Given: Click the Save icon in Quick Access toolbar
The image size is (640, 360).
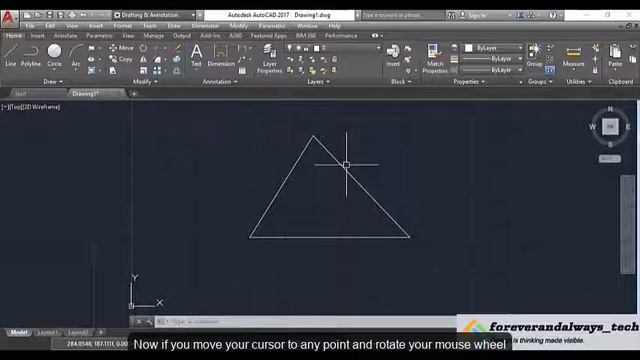Looking at the screenshot, I should coord(49,15).
